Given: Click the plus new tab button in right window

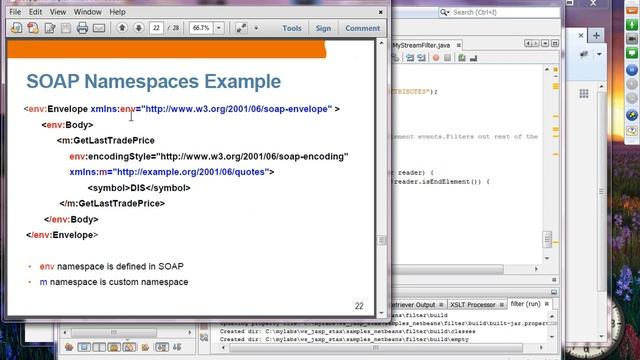Looking at the screenshot, I should [x=596, y=36].
